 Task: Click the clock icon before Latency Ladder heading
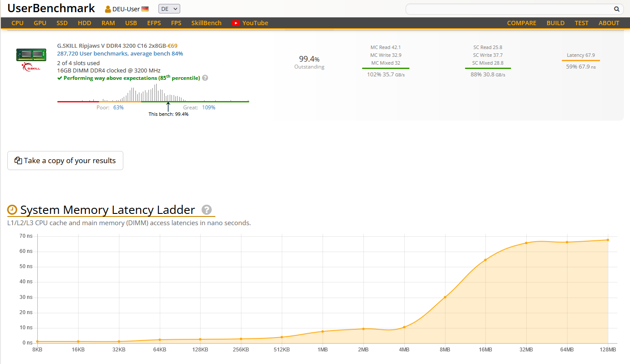click(12, 210)
